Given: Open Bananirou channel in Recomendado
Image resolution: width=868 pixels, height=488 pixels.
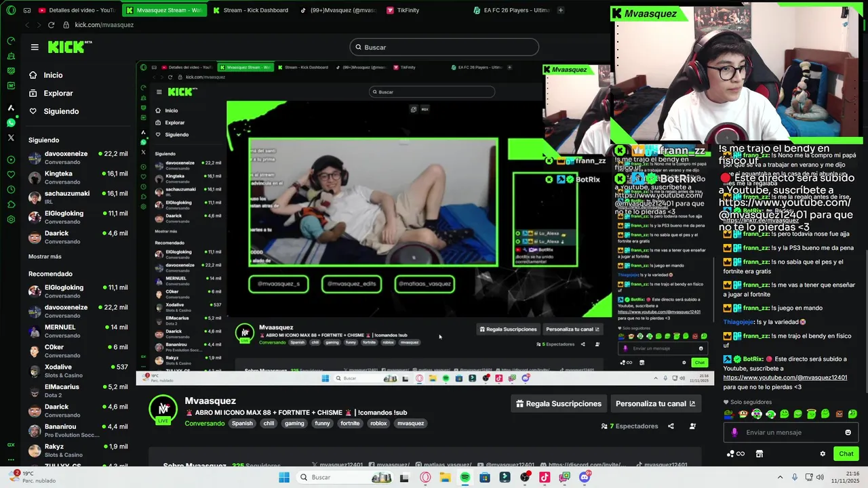Looking at the screenshot, I should 78,430.
